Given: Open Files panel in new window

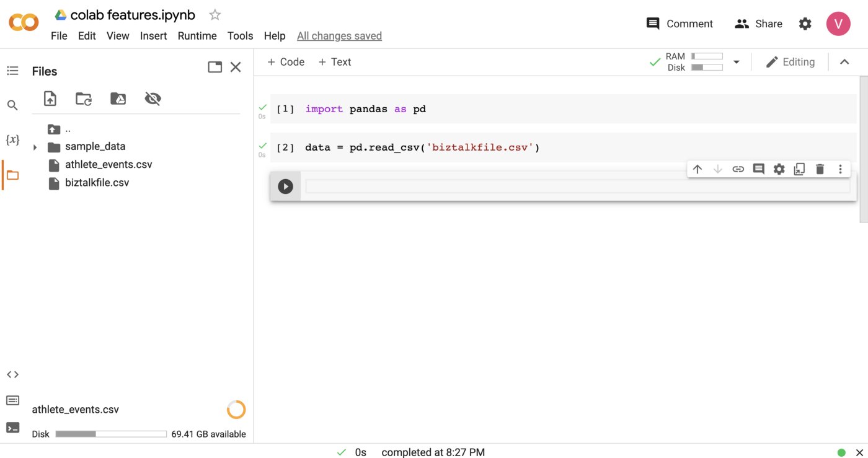Looking at the screenshot, I should point(215,67).
